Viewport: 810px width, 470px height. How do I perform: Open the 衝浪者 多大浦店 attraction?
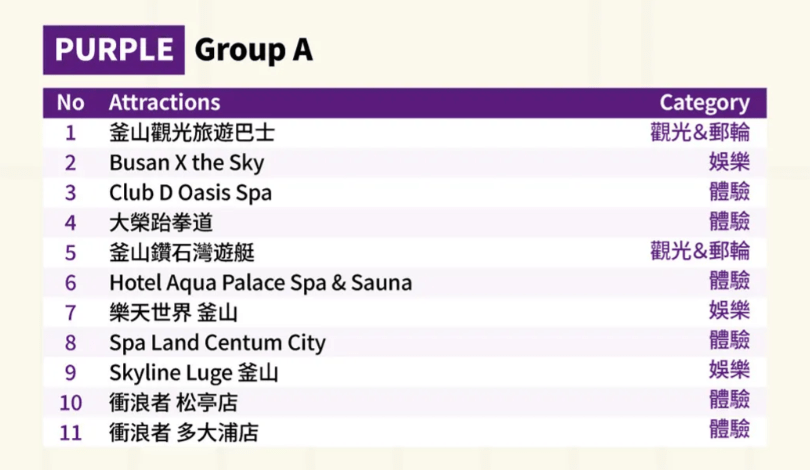tap(183, 432)
